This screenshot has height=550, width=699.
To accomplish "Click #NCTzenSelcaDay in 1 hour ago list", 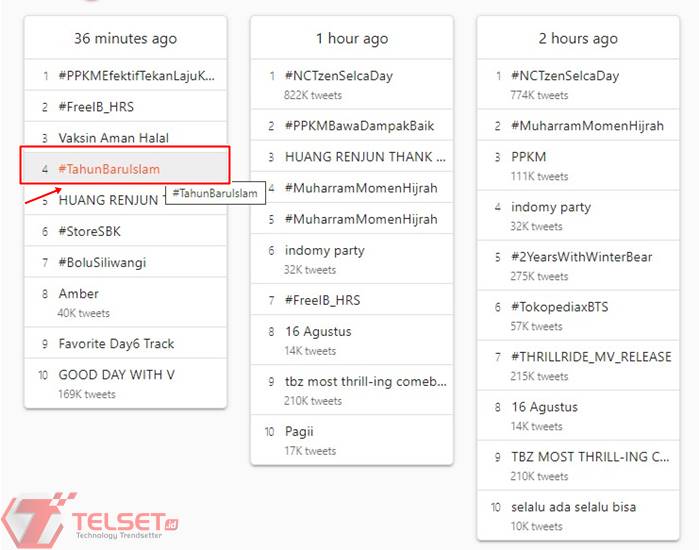I will coord(339,75).
